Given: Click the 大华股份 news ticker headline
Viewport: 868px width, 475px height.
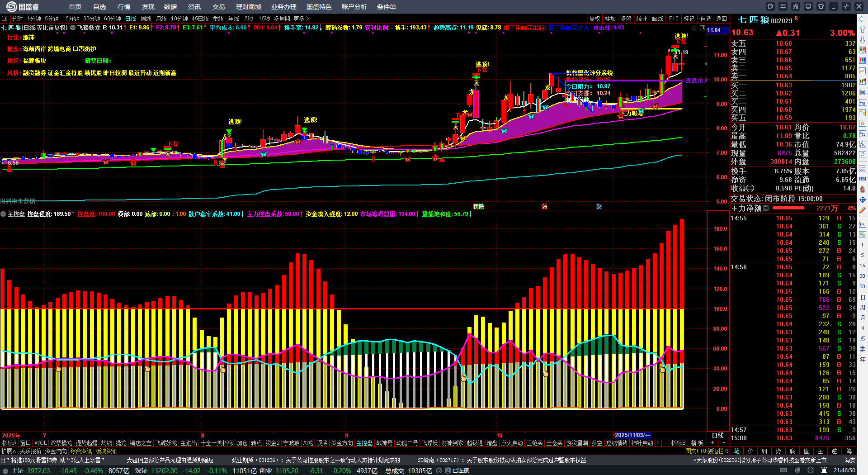Looking at the screenshot, I should tap(760, 460).
